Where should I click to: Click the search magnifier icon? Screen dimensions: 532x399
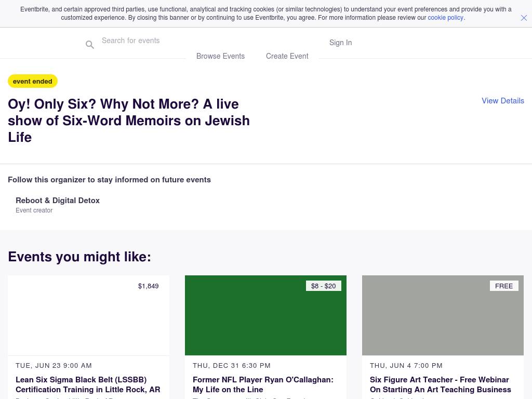coord(90,45)
